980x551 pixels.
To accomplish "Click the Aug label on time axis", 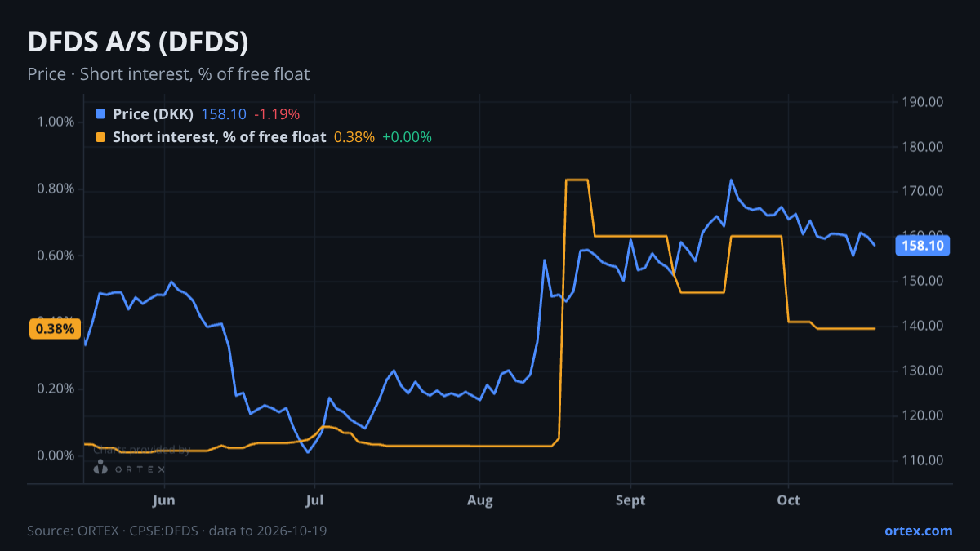I will [480, 500].
